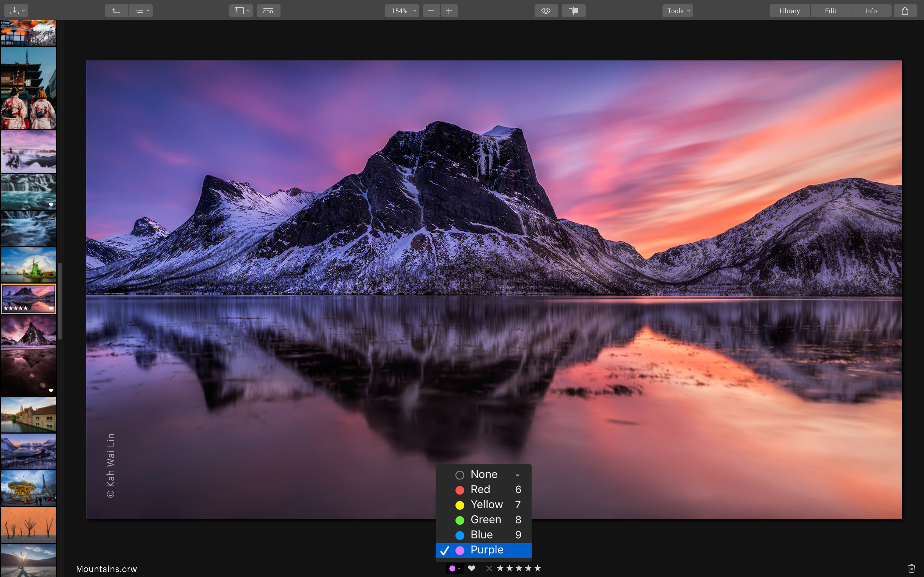Click the back arrow toolbar icon

tap(116, 11)
